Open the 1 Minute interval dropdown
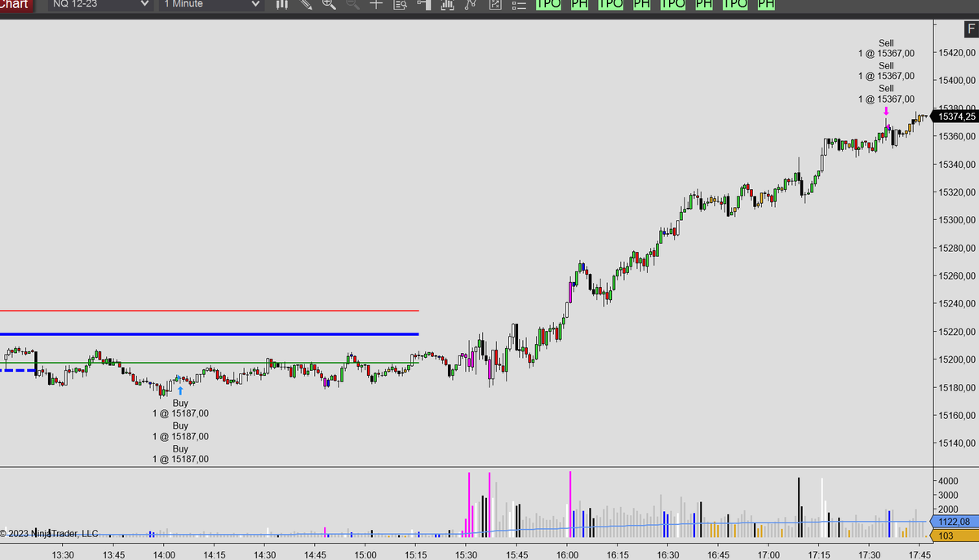Screen dimensions: 979x560 (211, 5)
